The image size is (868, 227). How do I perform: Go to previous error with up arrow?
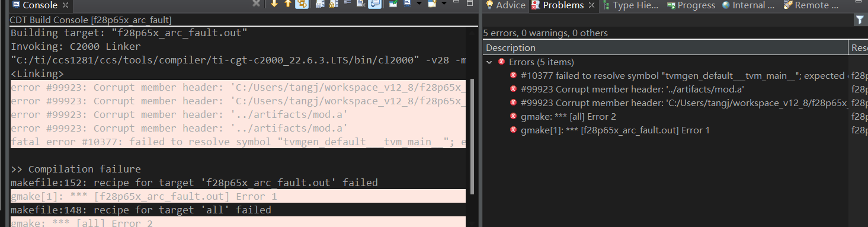(x=288, y=4)
